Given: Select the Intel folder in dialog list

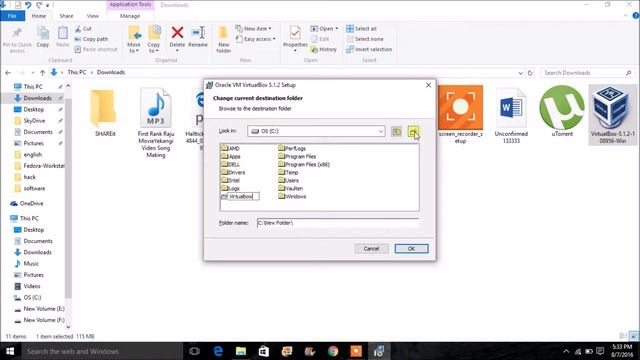Looking at the screenshot, I should click(231, 180).
